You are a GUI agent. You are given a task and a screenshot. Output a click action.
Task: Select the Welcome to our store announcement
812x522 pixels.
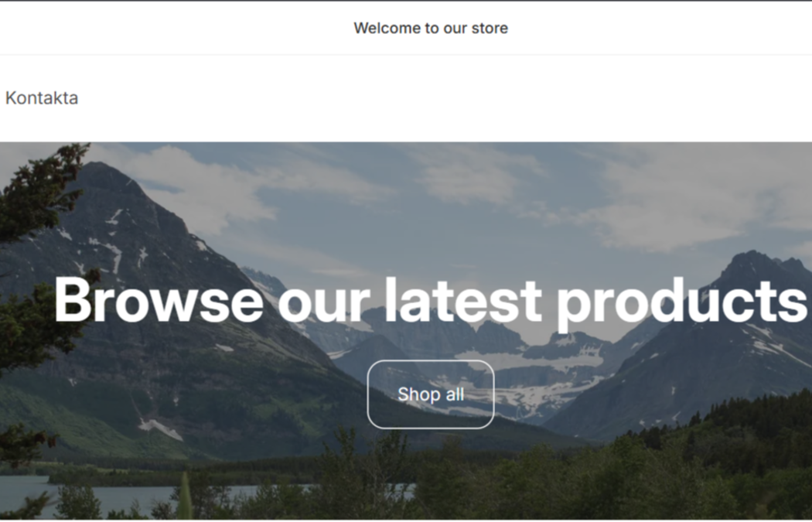pos(431,28)
